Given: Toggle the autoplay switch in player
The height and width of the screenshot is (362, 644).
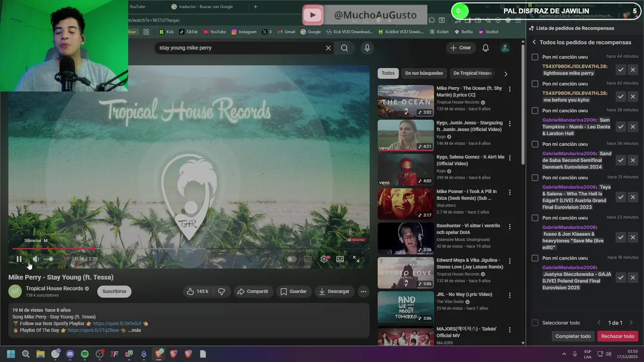Looking at the screenshot, I should [291, 259].
